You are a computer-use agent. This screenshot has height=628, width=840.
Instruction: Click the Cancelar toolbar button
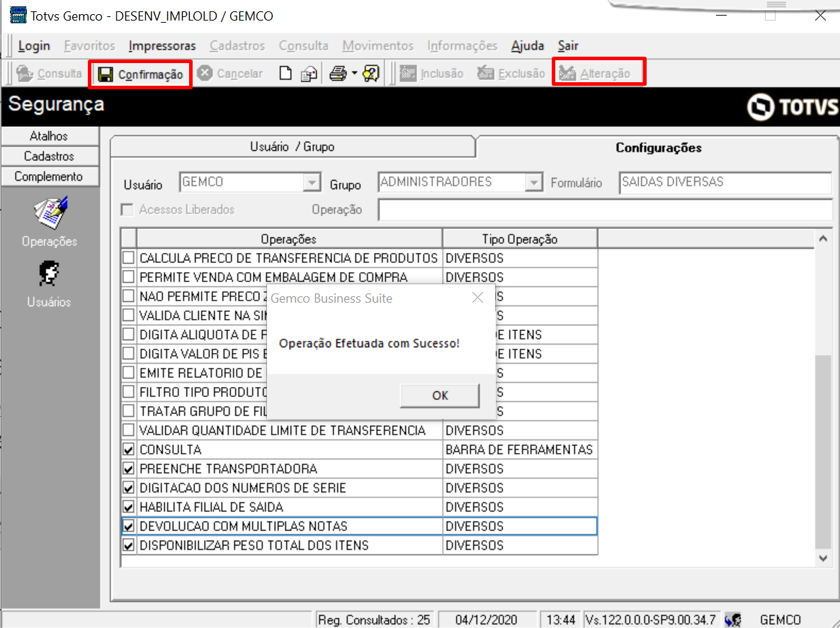[229, 74]
